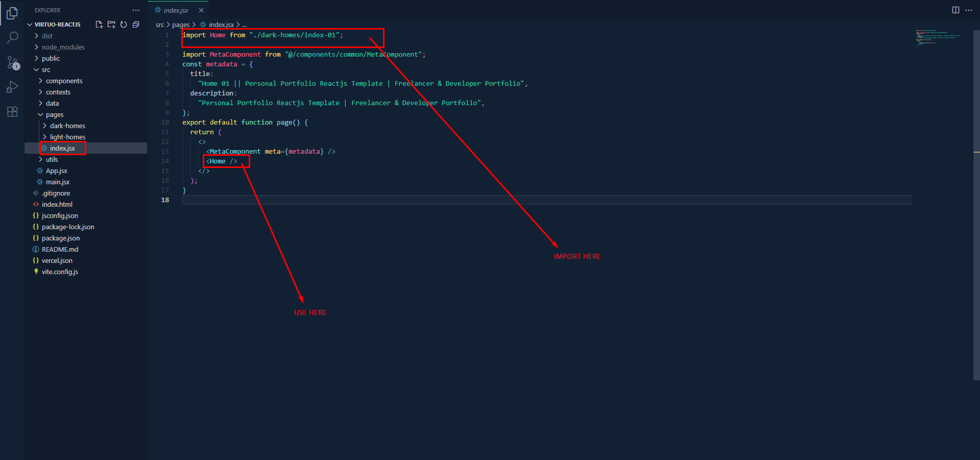Open the Run and Debug view
Image resolution: width=980 pixels, height=460 pixels.
12,87
